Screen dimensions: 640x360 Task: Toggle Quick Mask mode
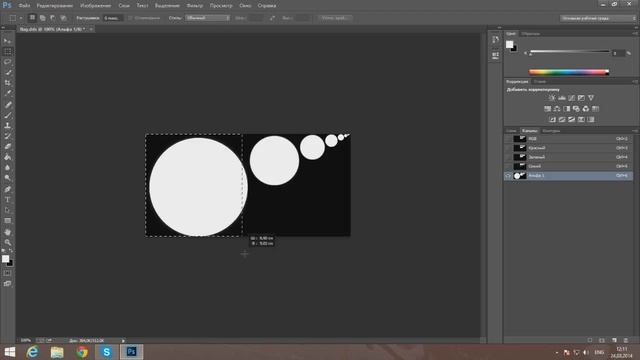tap(7, 273)
